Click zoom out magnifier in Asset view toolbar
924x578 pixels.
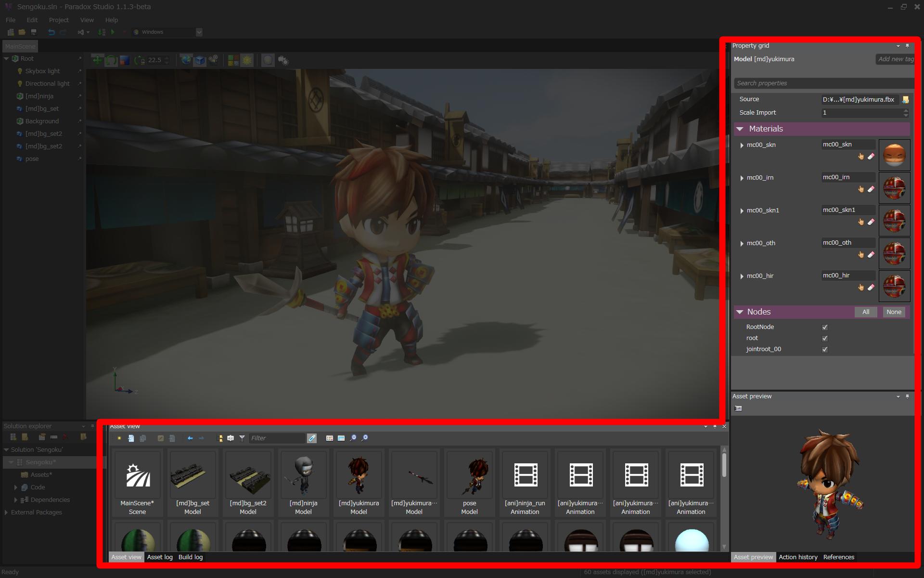(353, 438)
